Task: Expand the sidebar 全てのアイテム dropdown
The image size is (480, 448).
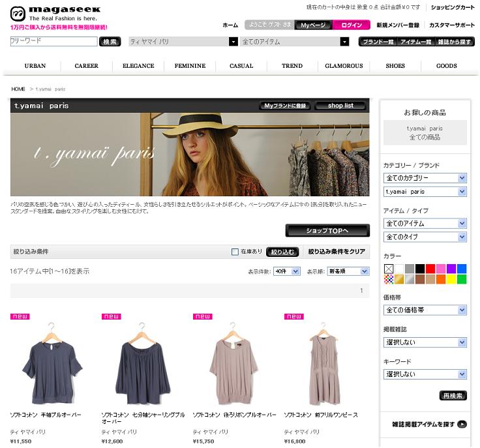Action: click(x=425, y=224)
